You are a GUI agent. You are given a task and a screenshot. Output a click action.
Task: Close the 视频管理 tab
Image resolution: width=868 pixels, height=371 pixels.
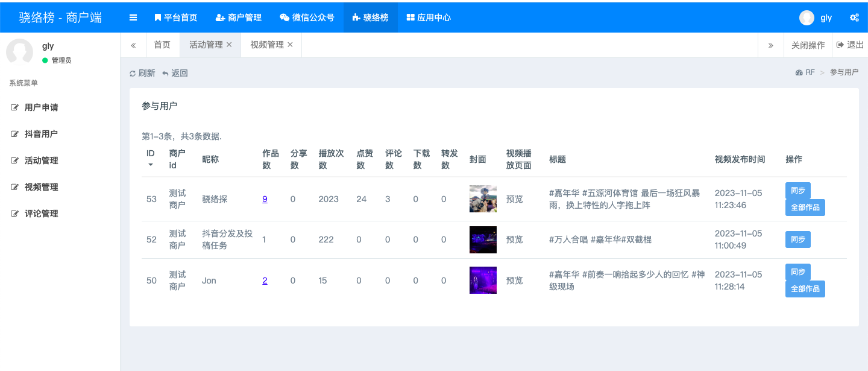[290, 45]
